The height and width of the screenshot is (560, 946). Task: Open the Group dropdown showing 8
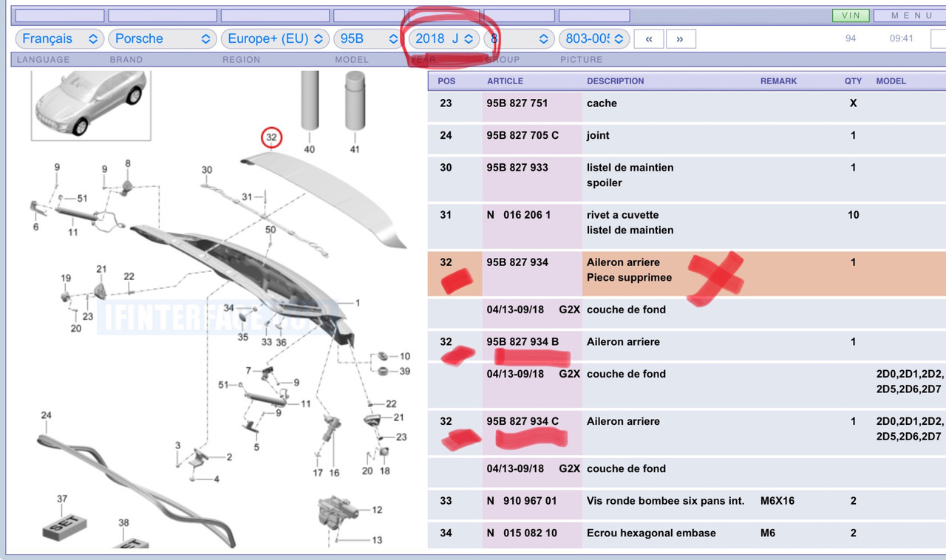pyautogui.click(x=519, y=38)
